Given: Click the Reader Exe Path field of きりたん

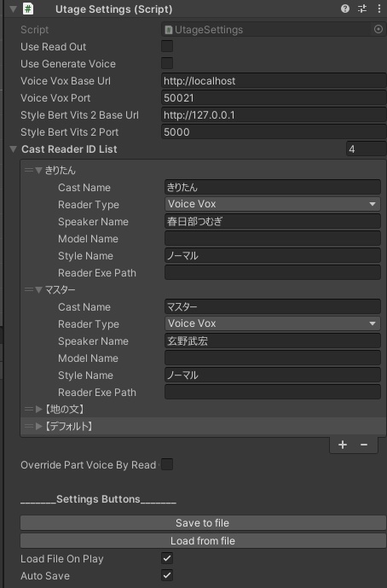Looking at the screenshot, I should 273,272.
